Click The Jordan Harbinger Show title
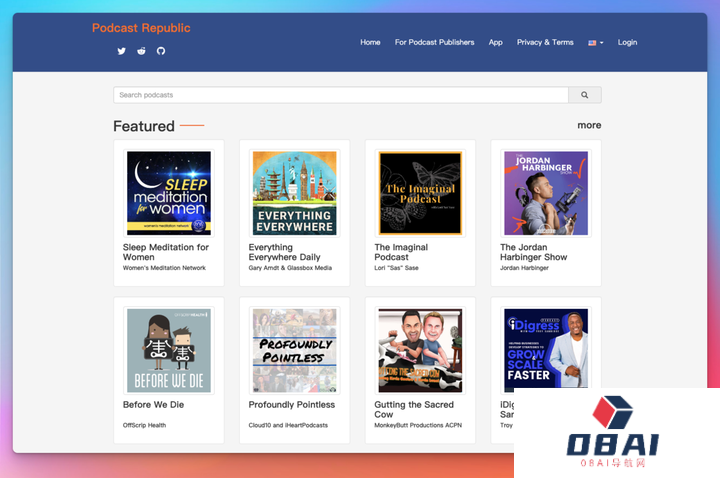The image size is (720, 478). coord(534,252)
